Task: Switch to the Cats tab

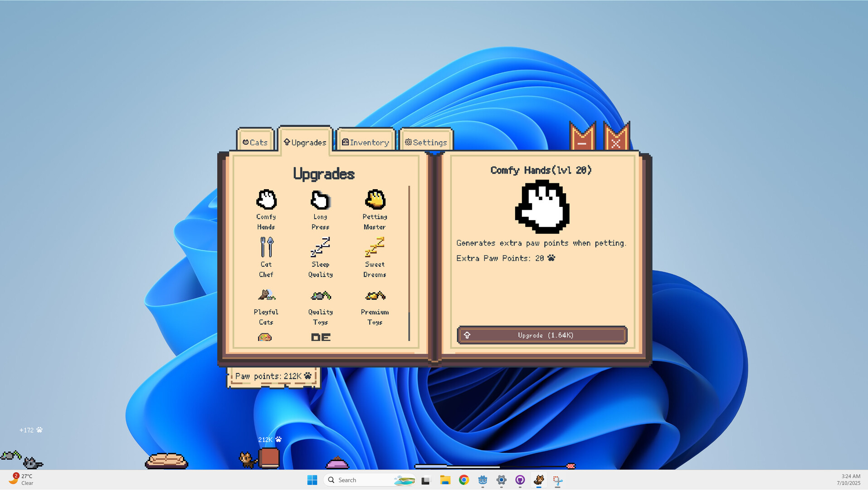Action: [x=255, y=142]
